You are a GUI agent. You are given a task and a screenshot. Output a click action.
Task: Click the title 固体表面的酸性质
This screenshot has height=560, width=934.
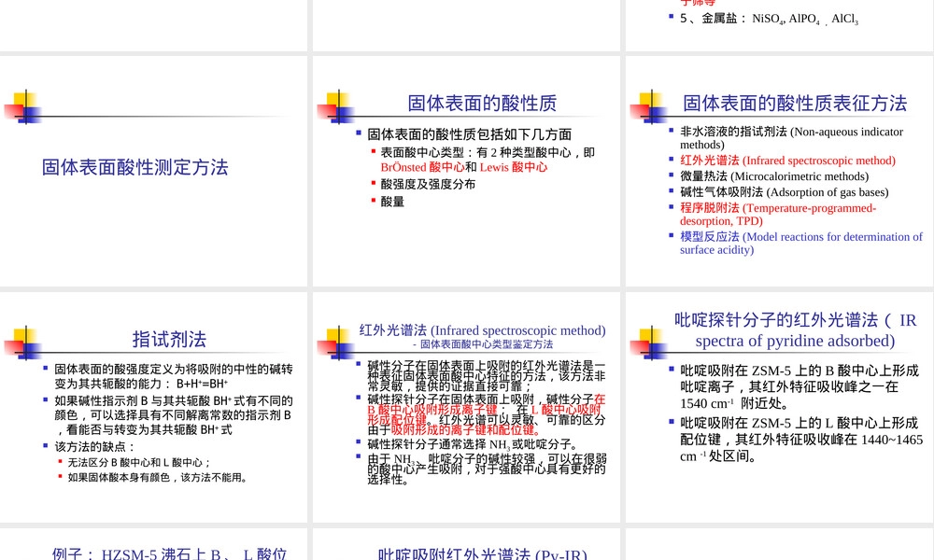pyautogui.click(x=482, y=103)
